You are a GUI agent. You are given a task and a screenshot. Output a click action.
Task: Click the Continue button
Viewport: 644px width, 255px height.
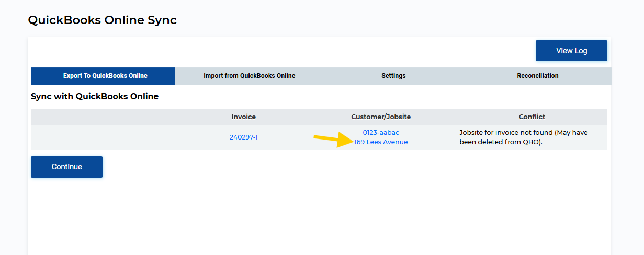(x=66, y=167)
